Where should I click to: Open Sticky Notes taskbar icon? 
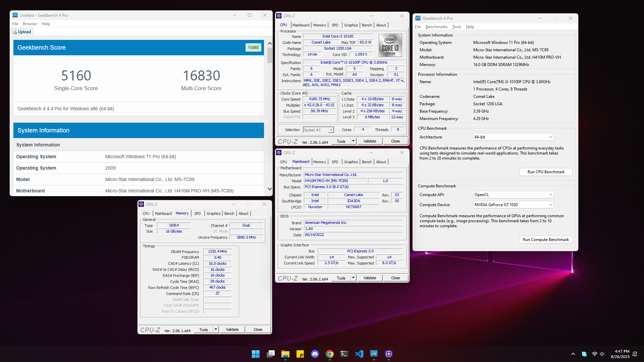pyautogui.click(x=300, y=354)
